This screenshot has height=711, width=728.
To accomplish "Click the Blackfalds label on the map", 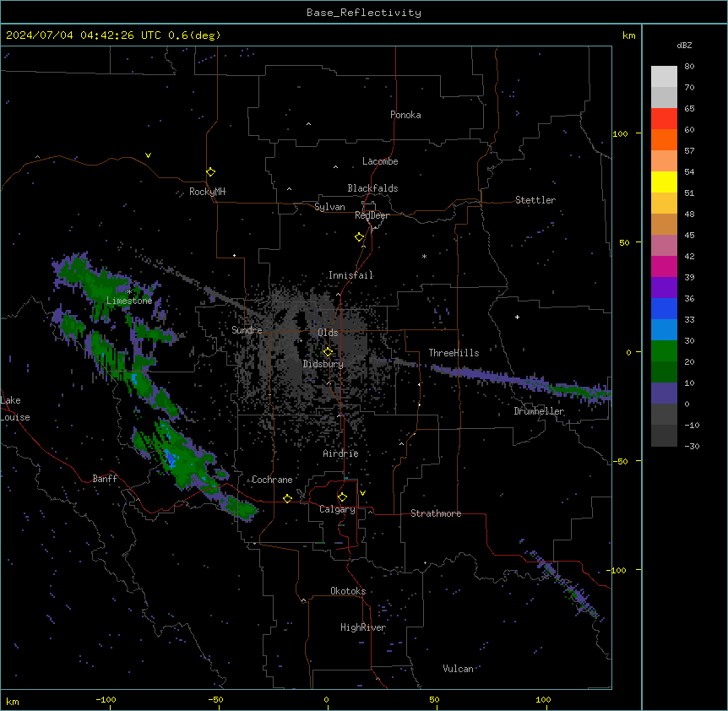I will point(372,188).
